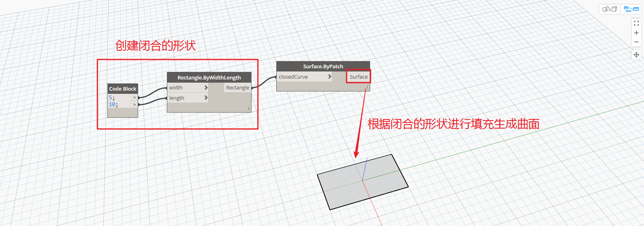Click the code line '10;' in Code Block
Screen dimensions: 644x226
pyautogui.click(x=113, y=105)
